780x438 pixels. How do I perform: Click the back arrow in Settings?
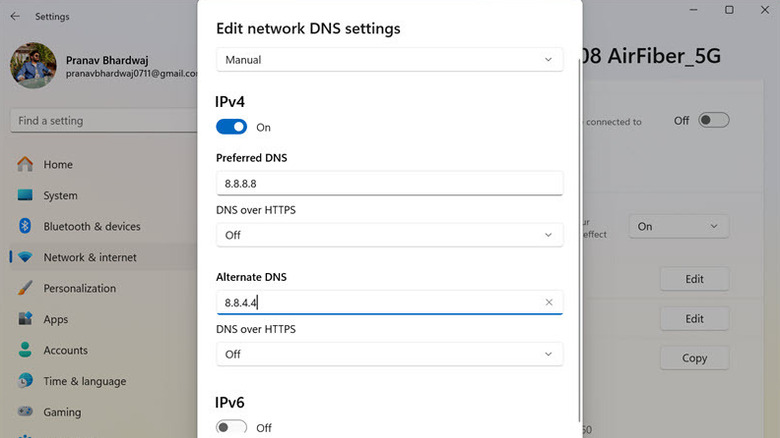pos(14,17)
